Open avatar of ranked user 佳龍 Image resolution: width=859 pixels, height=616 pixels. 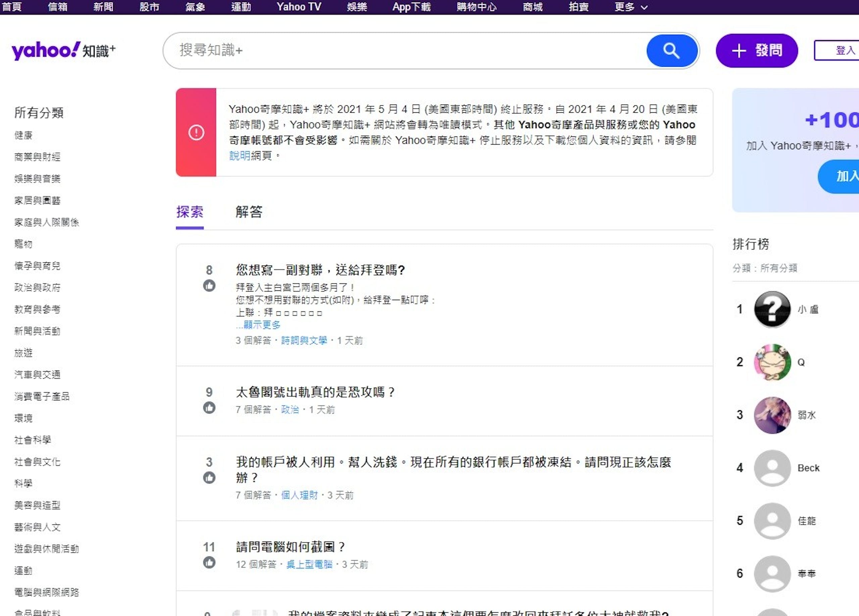point(772,521)
